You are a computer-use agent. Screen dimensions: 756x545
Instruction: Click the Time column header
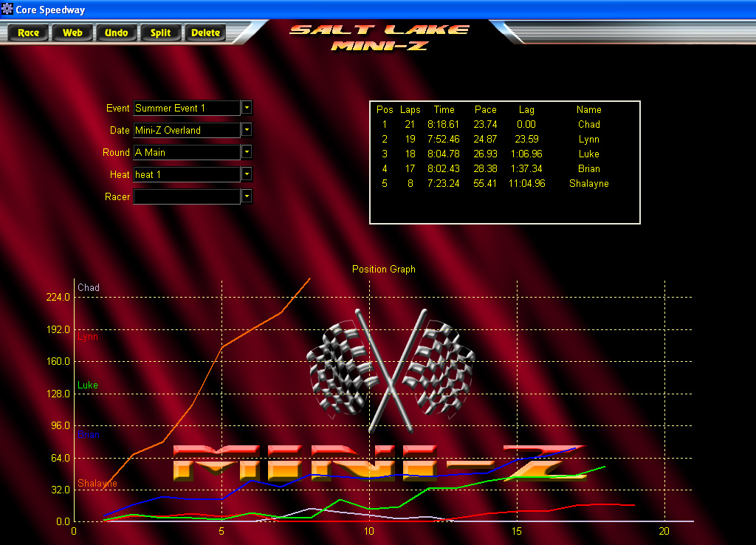(444, 110)
